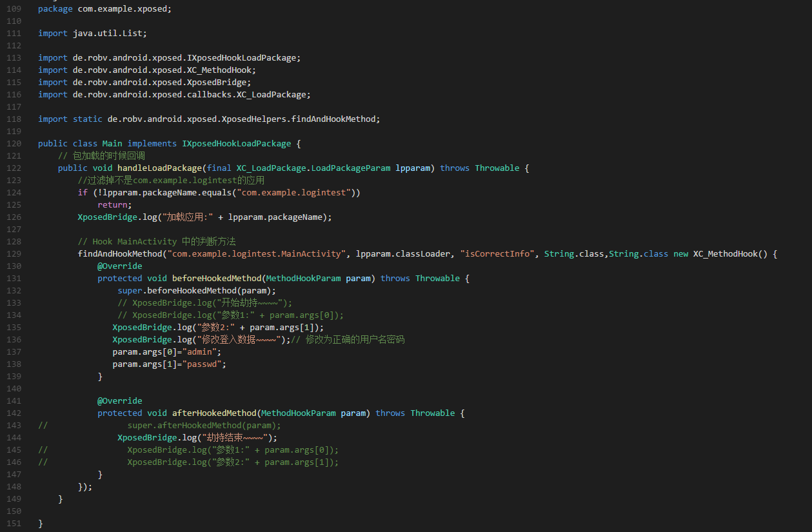This screenshot has width=812, height=532.
Task: Click the string "加载应用:" on line 126
Action: 188,217
